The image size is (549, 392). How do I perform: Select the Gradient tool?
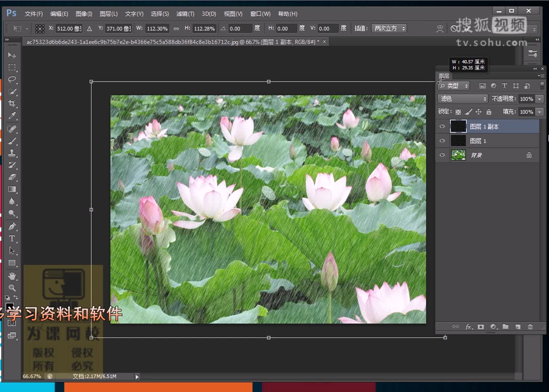pyautogui.click(x=12, y=189)
